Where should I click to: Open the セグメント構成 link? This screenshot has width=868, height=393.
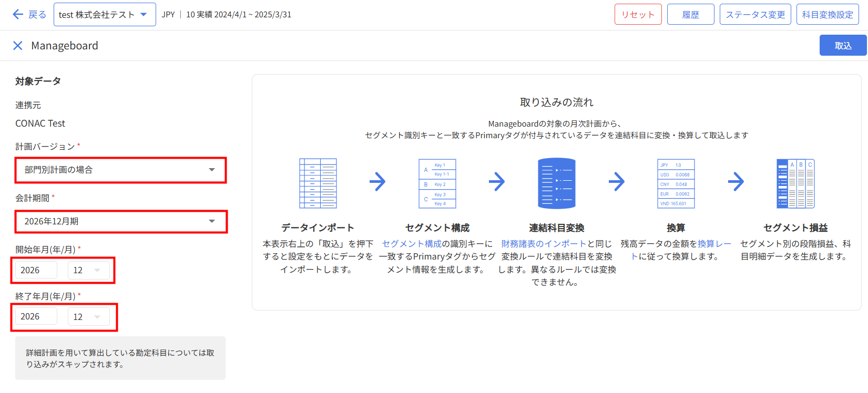pyautogui.click(x=412, y=244)
